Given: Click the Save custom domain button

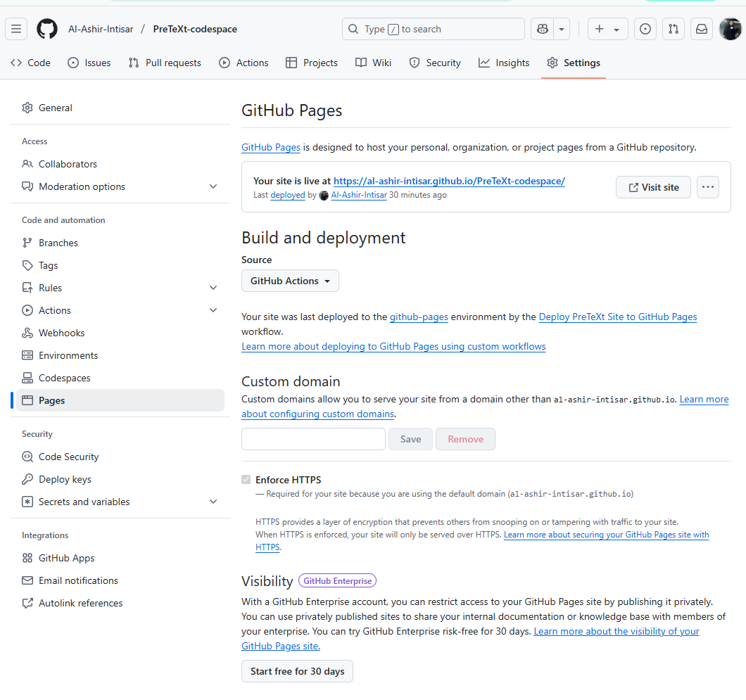Looking at the screenshot, I should click(x=410, y=439).
